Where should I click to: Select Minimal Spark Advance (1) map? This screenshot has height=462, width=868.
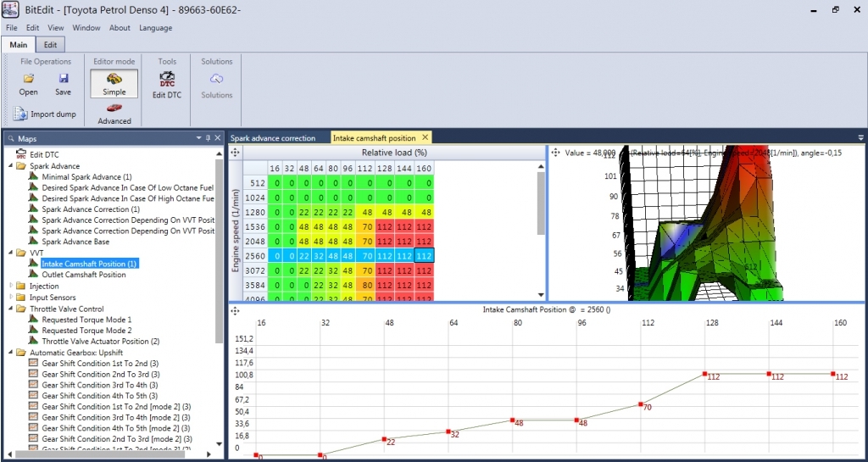coord(86,177)
